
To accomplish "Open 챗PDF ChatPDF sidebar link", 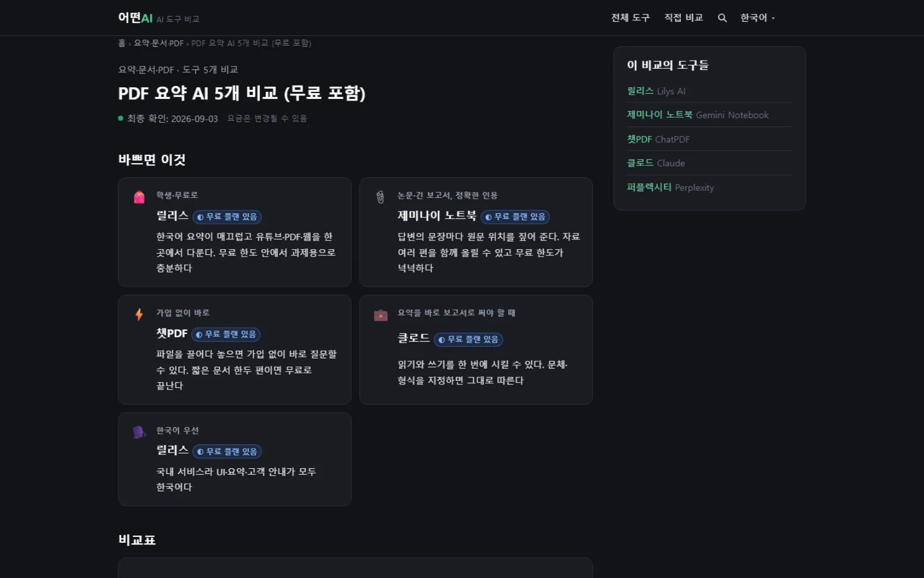I will (658, 139).
